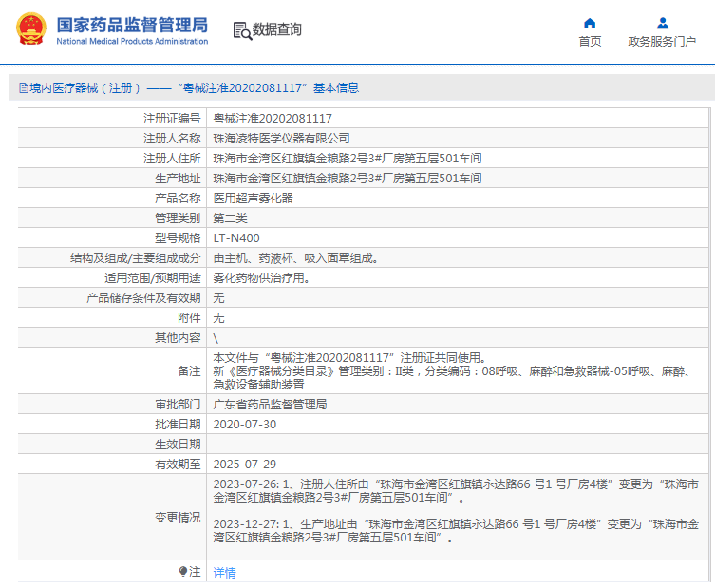715x588 pixels.
Task: Click the 2023-07-26 change record text
Action: 456,491
